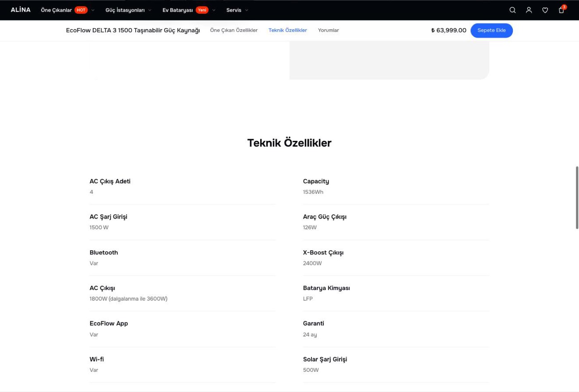Image resolution: width=579 pixels, height=392 pixels.
Task: Open the wishlist heart icon
Action: pos(545,10)
